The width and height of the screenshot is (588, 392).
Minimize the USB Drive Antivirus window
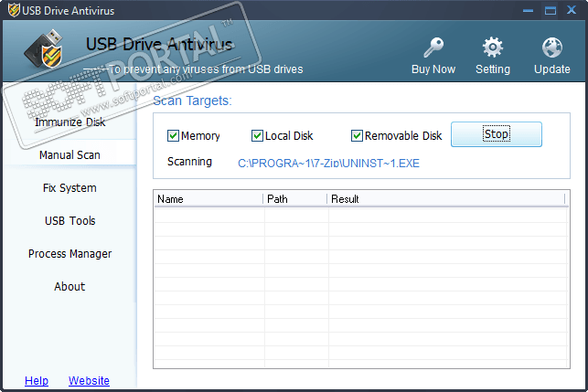pos(528,10)
